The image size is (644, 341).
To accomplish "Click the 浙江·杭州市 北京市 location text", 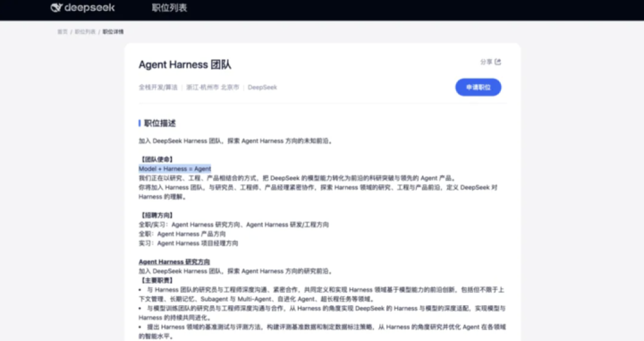I will pos(213,87).
